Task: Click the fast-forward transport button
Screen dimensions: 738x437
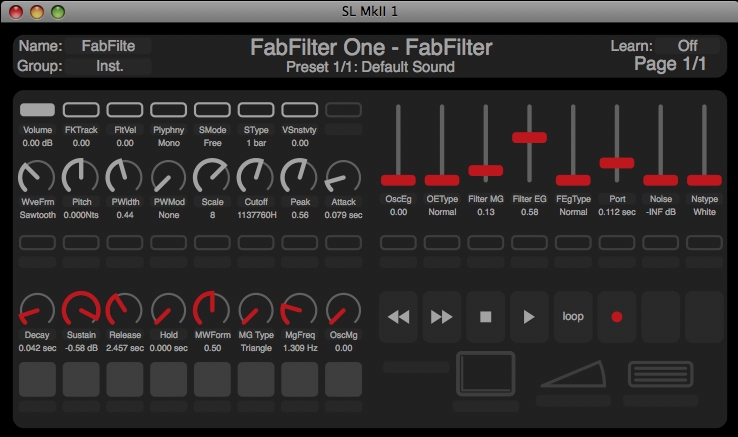Action: [441, 317]
